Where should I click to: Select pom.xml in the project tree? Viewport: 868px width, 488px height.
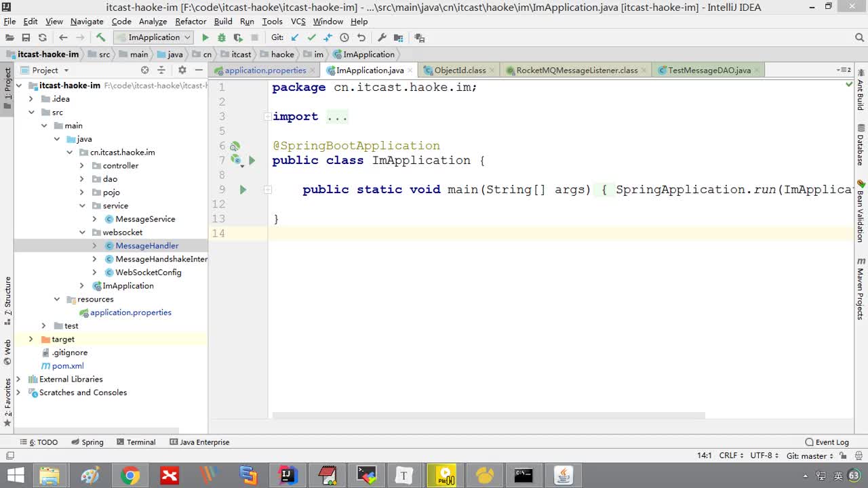[68, 366]
